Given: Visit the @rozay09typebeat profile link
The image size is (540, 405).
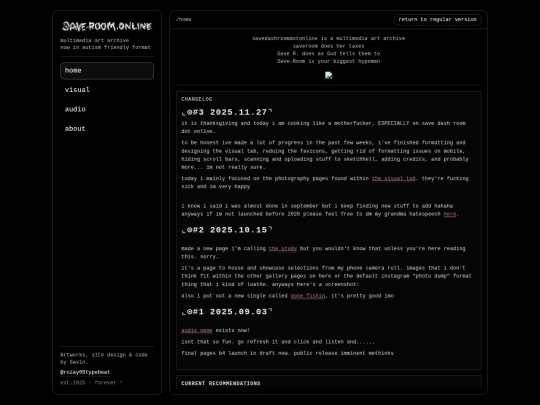Looking at the screenshot, I should point(85,372).
